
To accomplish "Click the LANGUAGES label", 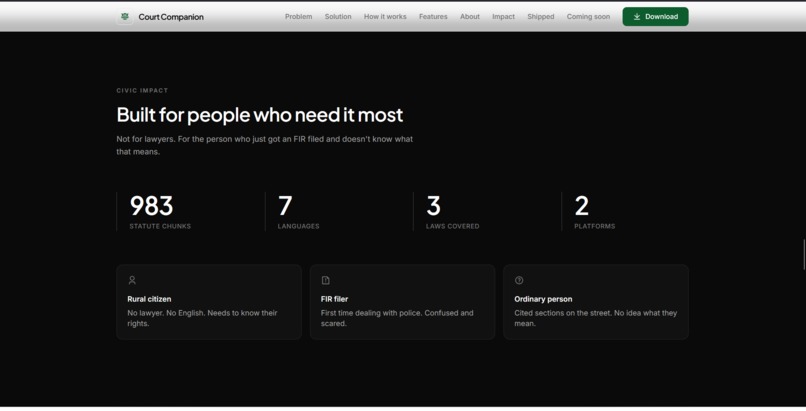I will [298, 226].
